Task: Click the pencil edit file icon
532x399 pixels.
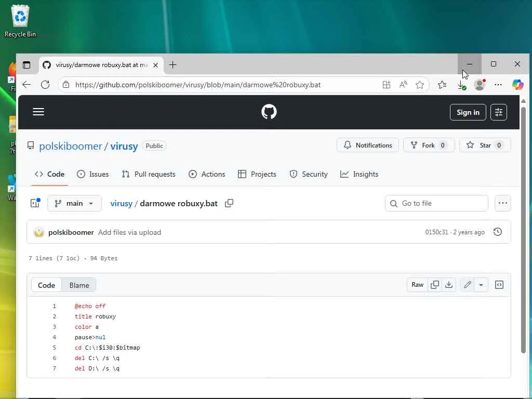Action: 467,285
